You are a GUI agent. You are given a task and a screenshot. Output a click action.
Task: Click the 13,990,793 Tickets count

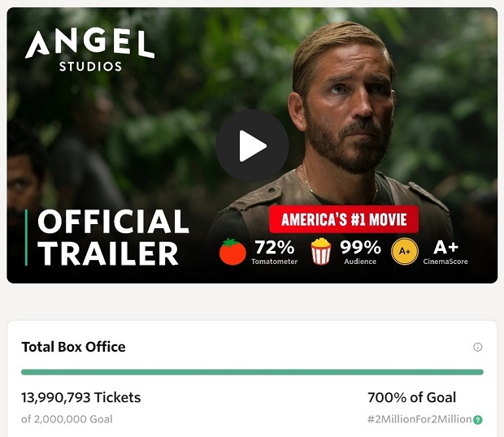80,397
